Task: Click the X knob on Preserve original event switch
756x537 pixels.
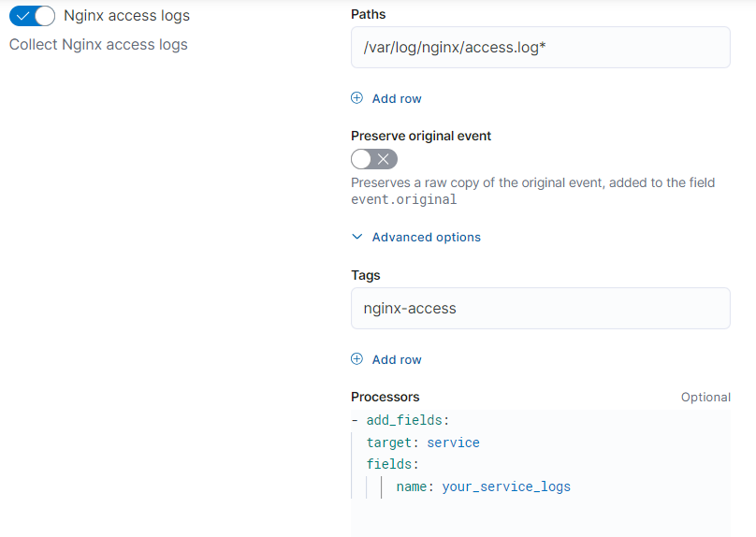Action: tap(384, 159)
